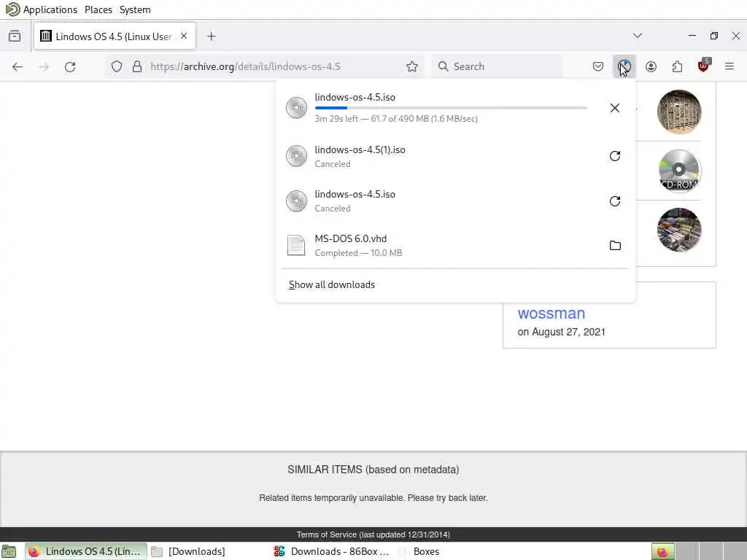Save page to Pocket icon

(598, 66)
